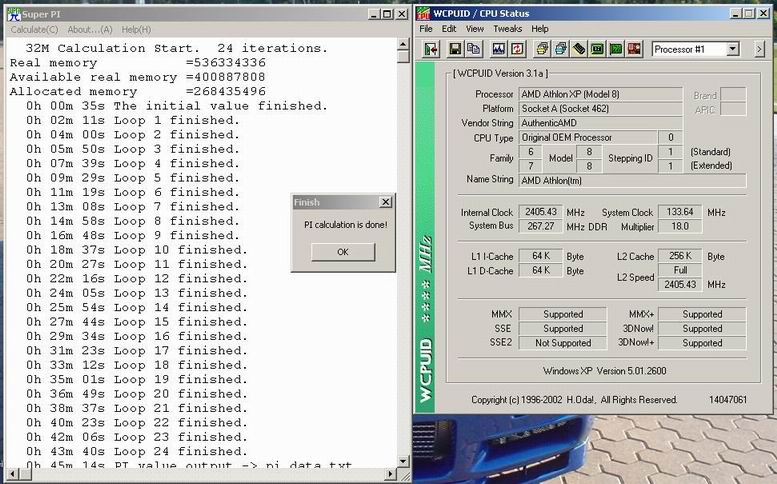The width and height of the screenshot is (777, 484).
Task: Open the View menu in WCPUID
Action: (475, 29)
